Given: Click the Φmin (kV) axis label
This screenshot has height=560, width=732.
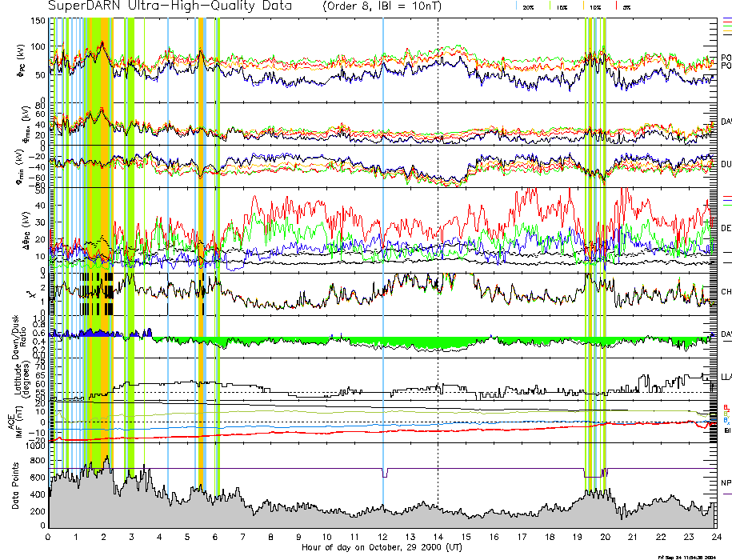Looking at the screenshot, I should (x=20, y=167).
